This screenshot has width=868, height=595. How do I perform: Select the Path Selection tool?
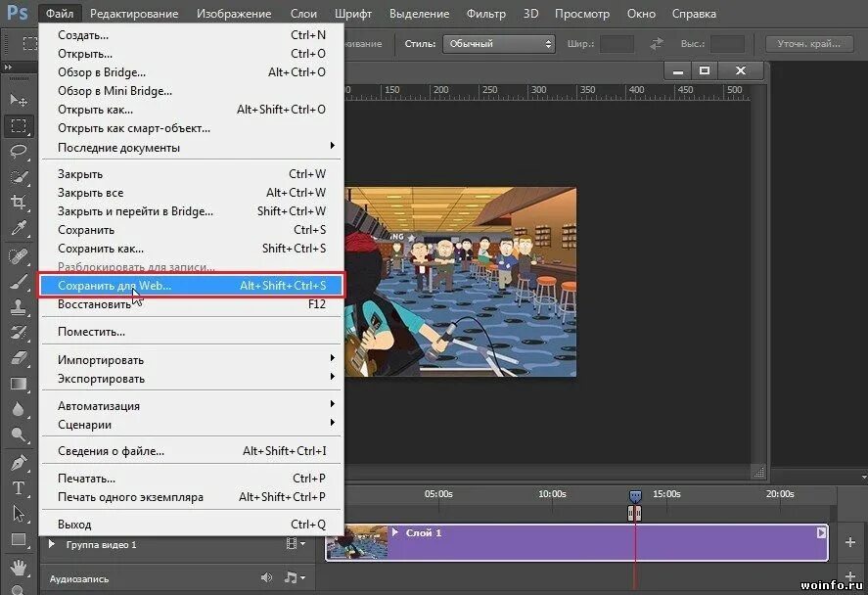coord(19,513)
